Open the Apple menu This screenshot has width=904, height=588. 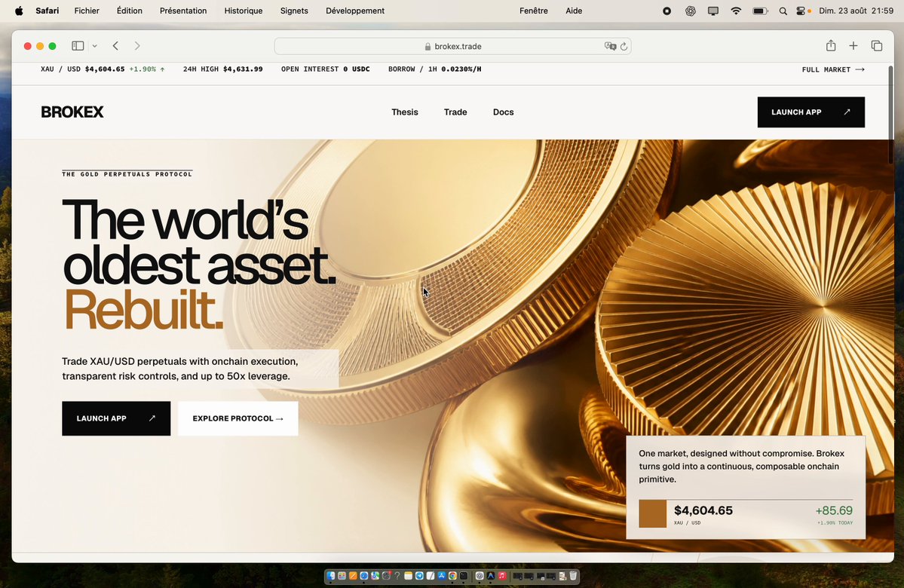[x=19, y=11]
